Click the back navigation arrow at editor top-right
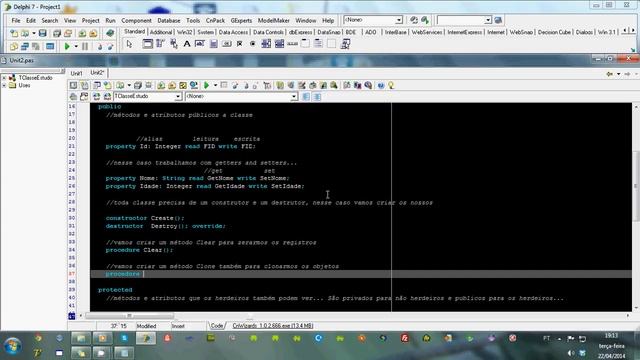Screen dimensions: 640x360 click(x=610, y=74)
